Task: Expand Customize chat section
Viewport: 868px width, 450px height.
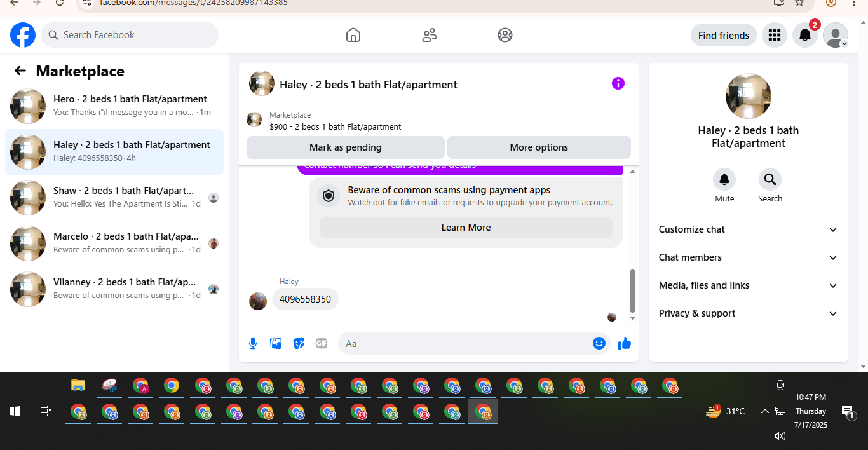Action: (749, 229)
